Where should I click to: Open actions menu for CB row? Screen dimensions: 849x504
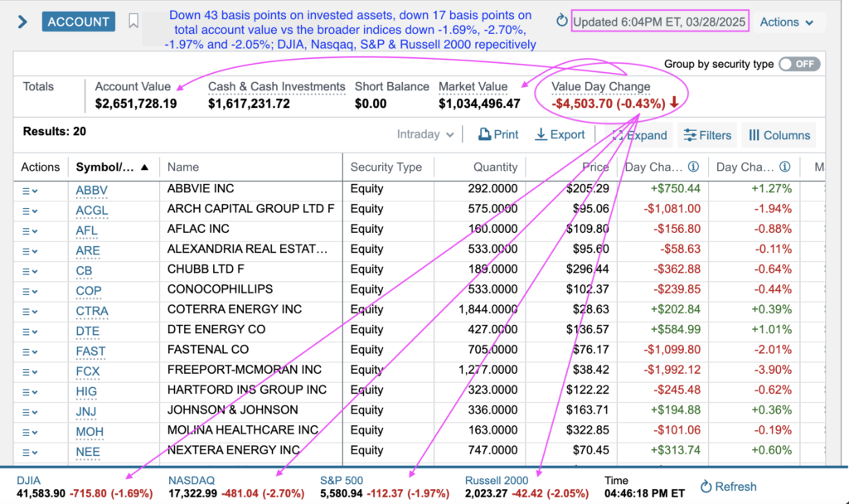(30, 271)
